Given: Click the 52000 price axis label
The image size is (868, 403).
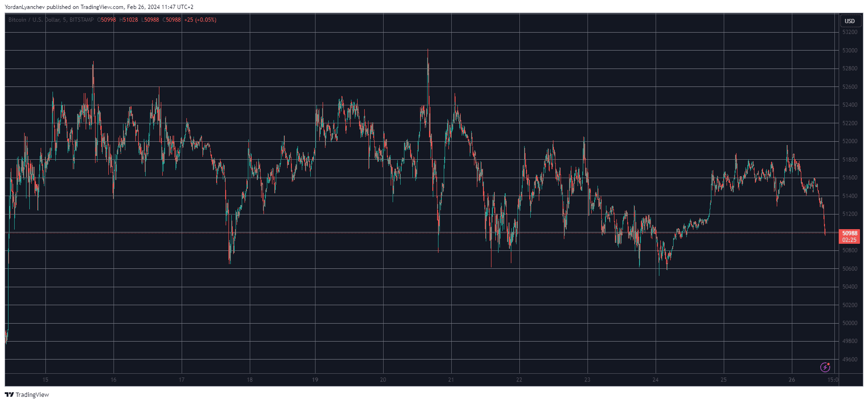Looking at the screenshot, I should coord(850,141).
